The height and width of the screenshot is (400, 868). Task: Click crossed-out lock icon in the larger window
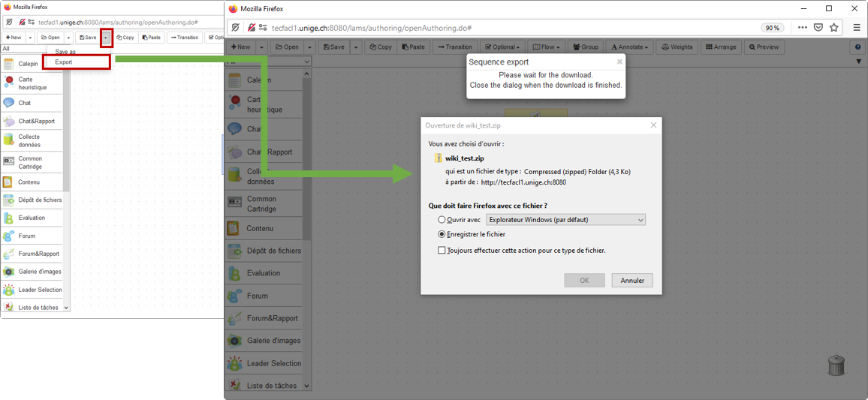tap(252, 27)
